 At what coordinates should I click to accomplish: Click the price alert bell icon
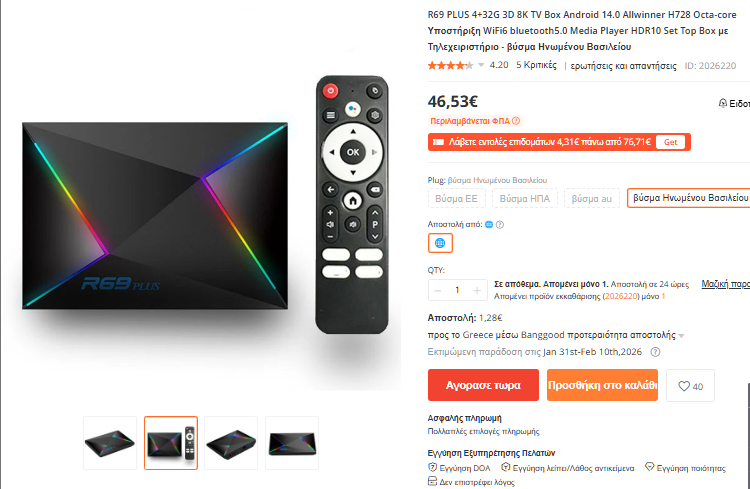[723, 103]
